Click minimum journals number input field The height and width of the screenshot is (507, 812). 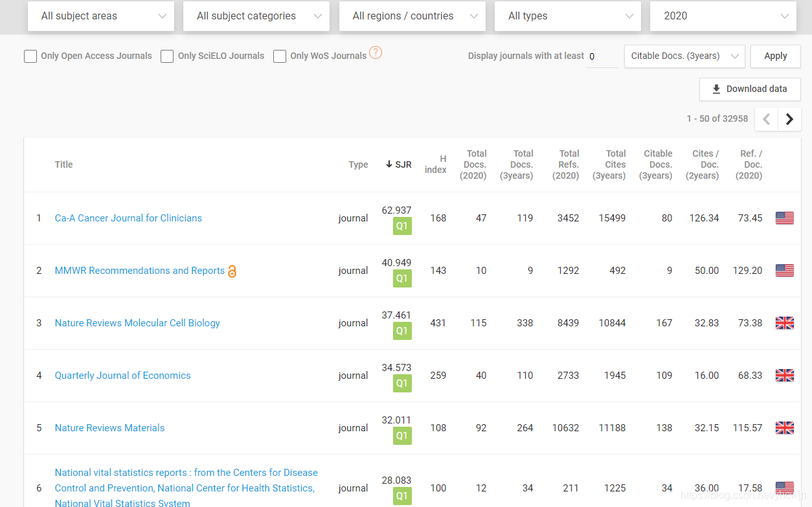coord(602,56)
